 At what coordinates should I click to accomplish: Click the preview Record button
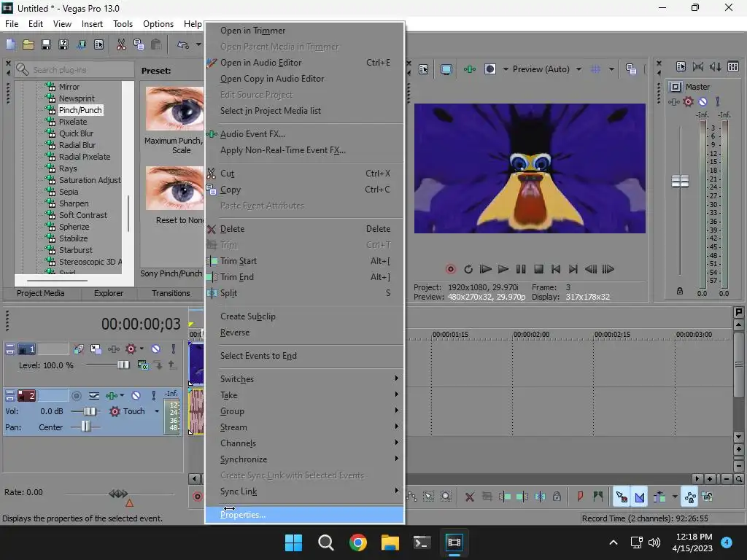pos(450,270)
